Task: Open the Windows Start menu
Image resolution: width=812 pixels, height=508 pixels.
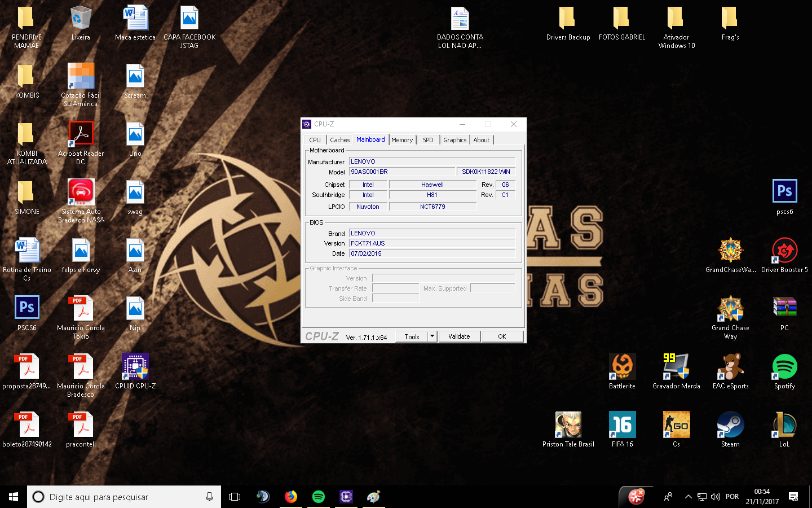Action: [14, 497]
